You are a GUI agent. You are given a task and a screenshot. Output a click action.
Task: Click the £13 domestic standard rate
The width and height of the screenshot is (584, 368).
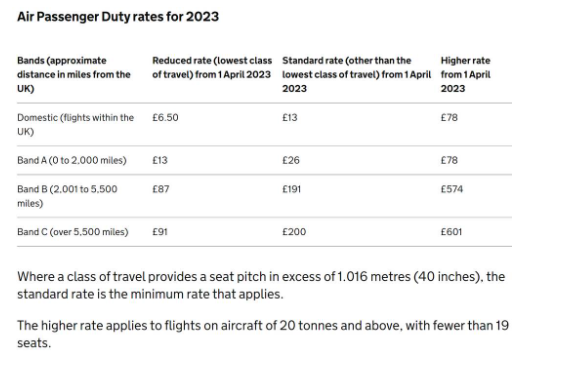coord(290,118)
